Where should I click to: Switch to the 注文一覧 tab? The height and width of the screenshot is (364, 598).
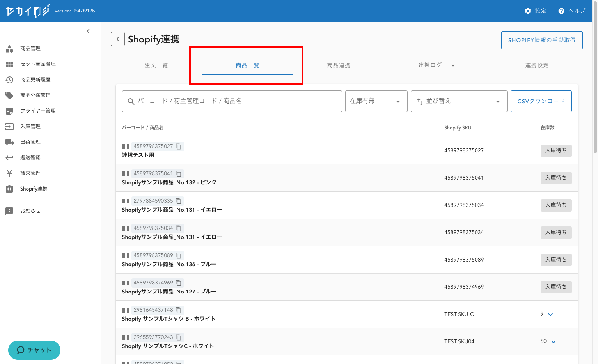156,65
